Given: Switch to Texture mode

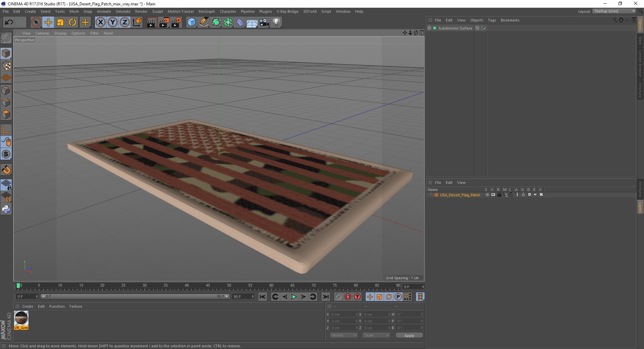Looking at the screenshot, I should [6, 66].
